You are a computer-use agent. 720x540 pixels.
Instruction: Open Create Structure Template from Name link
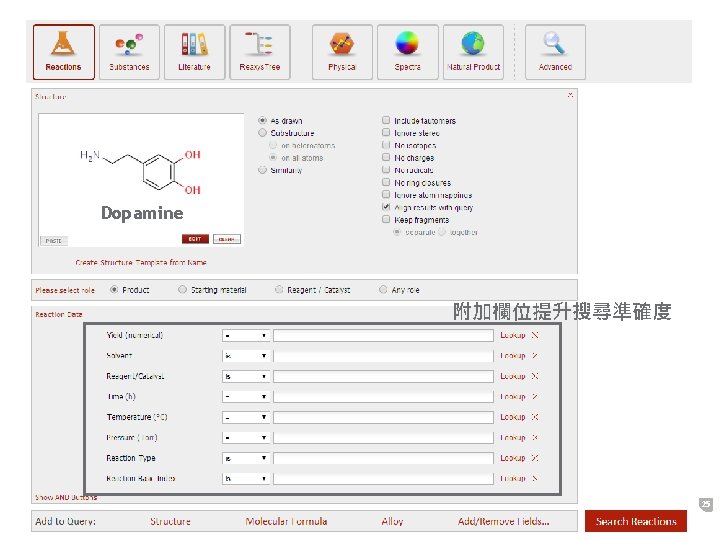(x=141, y=263)
